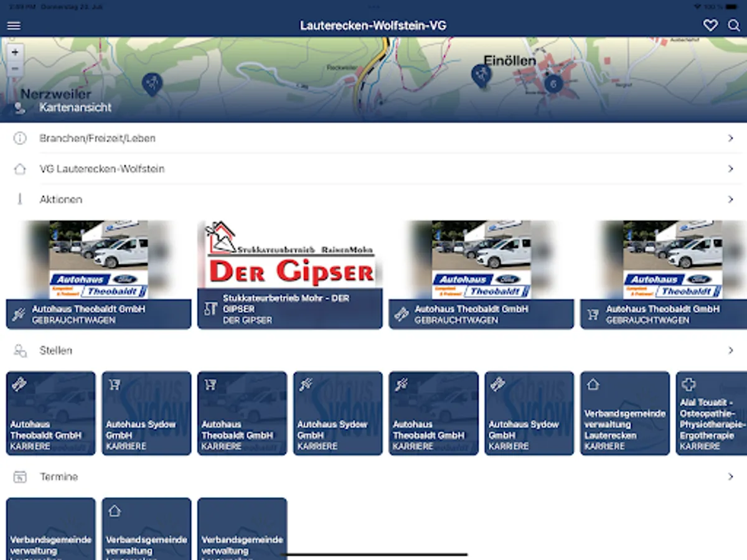Open the Branchen/Freizeit/Leben menu entry
Image resolution: width=747 pixels, height=560 pixels.
click(x=374, y=138)
